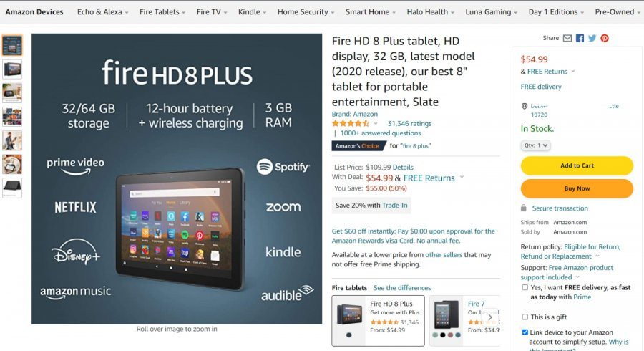Screen dimensions: 644x351
Task: Click the Add to Cart button
Action: coord(577,165)
